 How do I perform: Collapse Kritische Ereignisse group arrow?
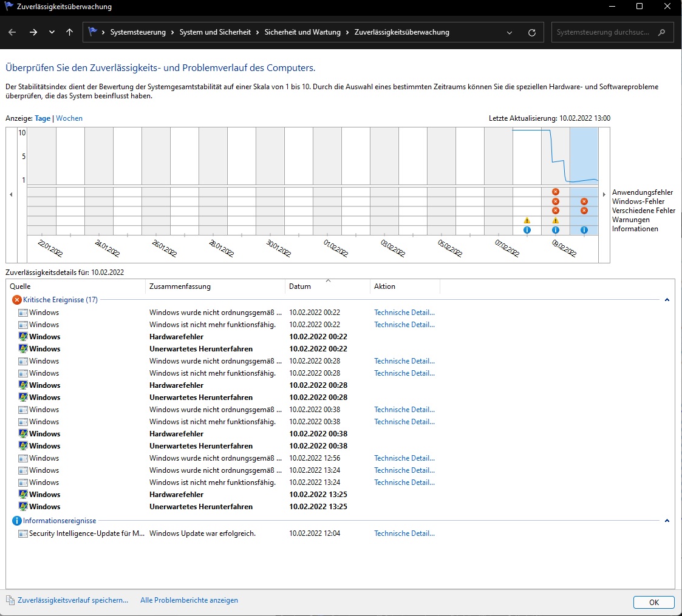(x=667, y=300)
